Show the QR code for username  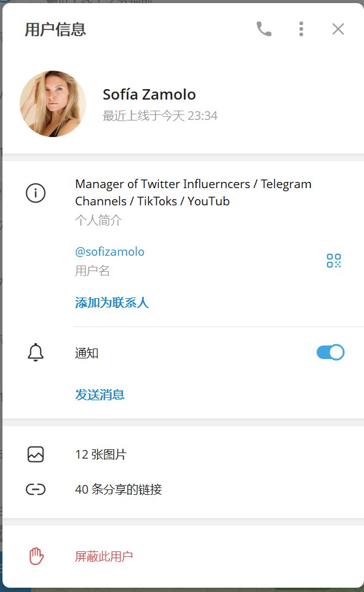(334, 261)
